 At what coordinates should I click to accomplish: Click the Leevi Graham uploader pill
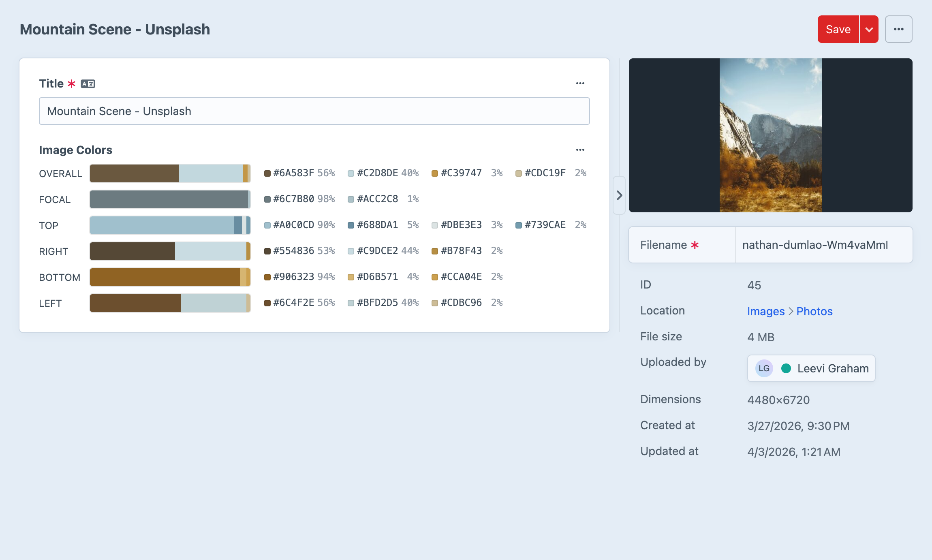(x=810, y=368)
